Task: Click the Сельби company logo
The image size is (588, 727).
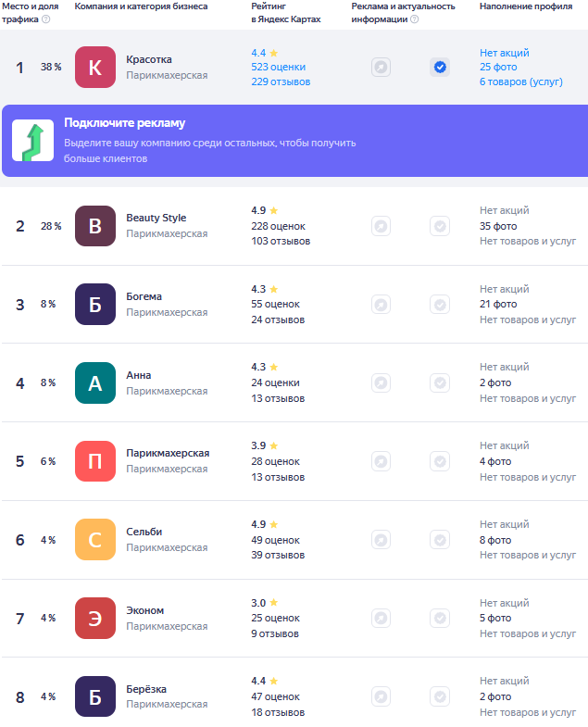Action: coord(95,540)
